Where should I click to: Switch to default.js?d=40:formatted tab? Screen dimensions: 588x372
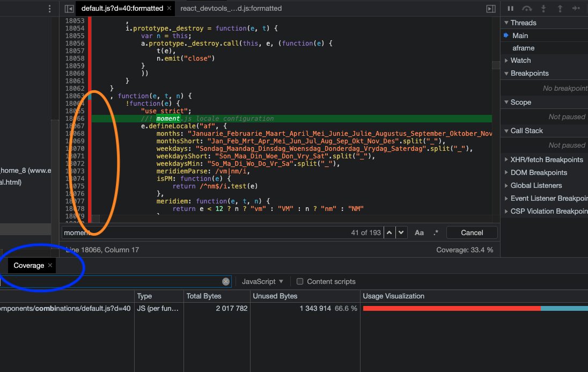[x=122, y=8]
